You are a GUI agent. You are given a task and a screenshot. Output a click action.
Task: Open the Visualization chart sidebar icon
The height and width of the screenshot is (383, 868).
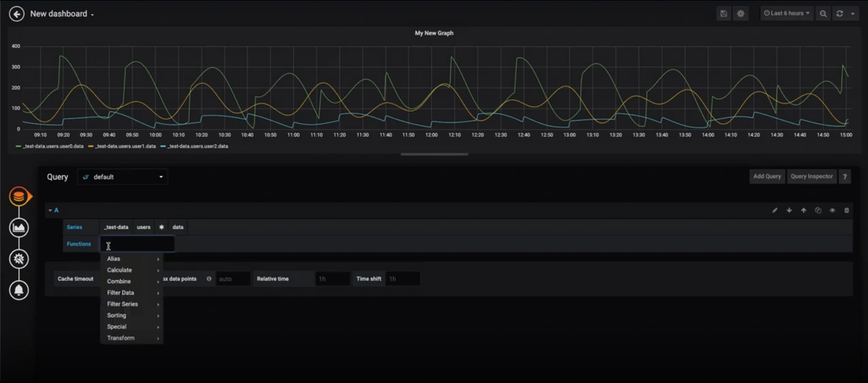(x=20, y=227)
